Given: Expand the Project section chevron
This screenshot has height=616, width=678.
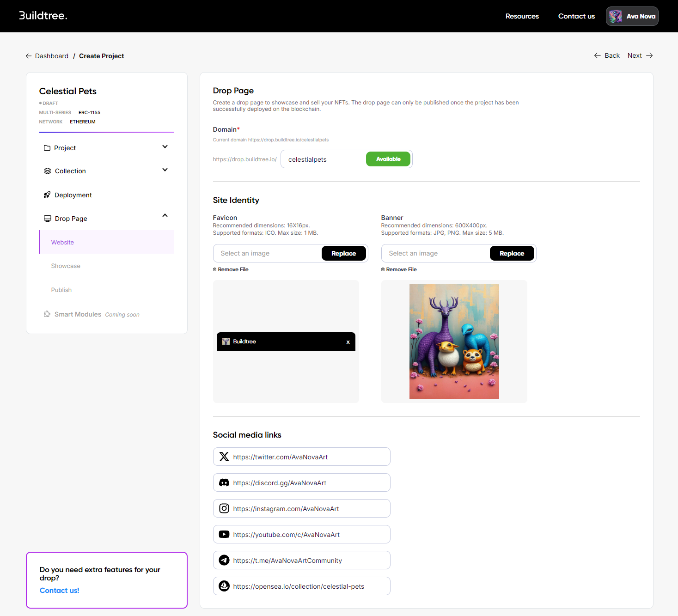Looking at the screenshot, I should pyautogui.click(x=165, y=147).
